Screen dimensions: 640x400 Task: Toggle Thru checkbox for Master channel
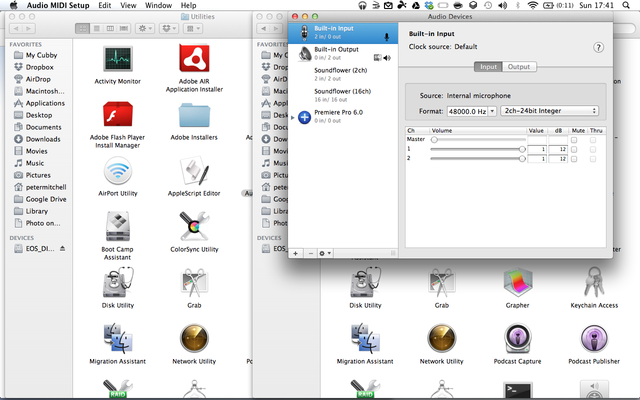click(593, 140)
